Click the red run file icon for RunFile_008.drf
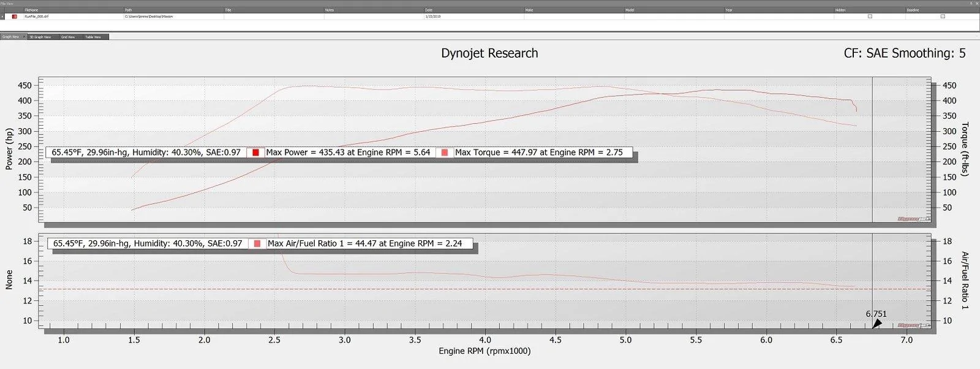The height and width of the screenshot is (369, 980). pos(14,17)
